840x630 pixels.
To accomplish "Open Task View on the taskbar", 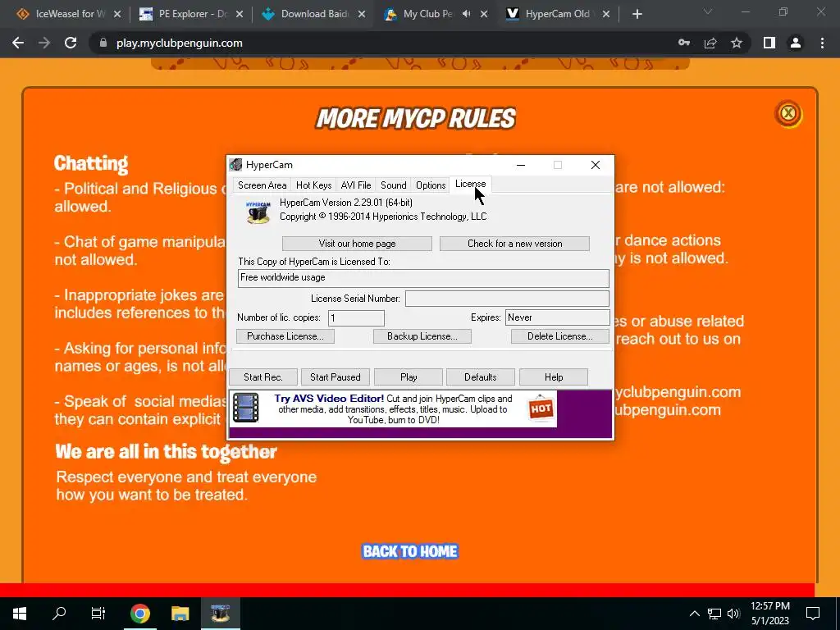I will click(x=98, y=614).
